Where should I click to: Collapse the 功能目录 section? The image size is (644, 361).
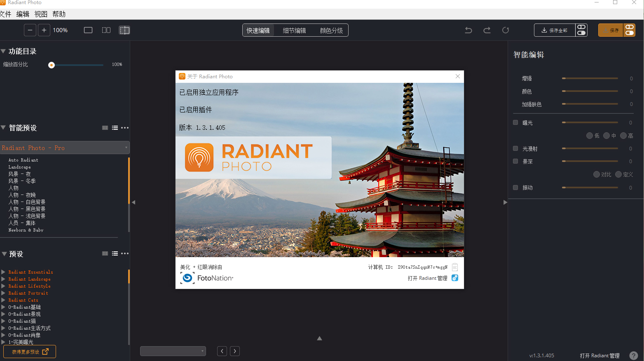click(x=3, y=51)
